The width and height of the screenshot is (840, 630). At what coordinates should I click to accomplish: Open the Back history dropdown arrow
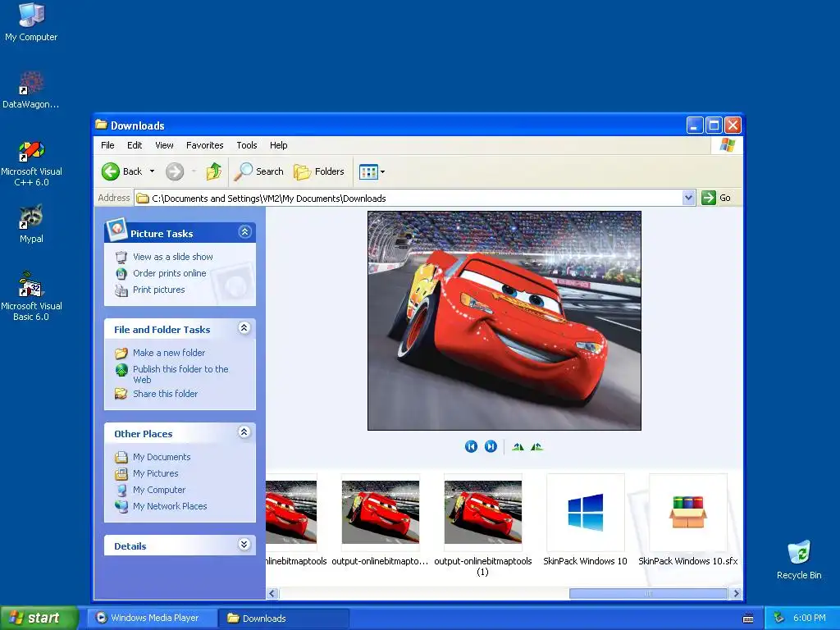click(152, 171)
